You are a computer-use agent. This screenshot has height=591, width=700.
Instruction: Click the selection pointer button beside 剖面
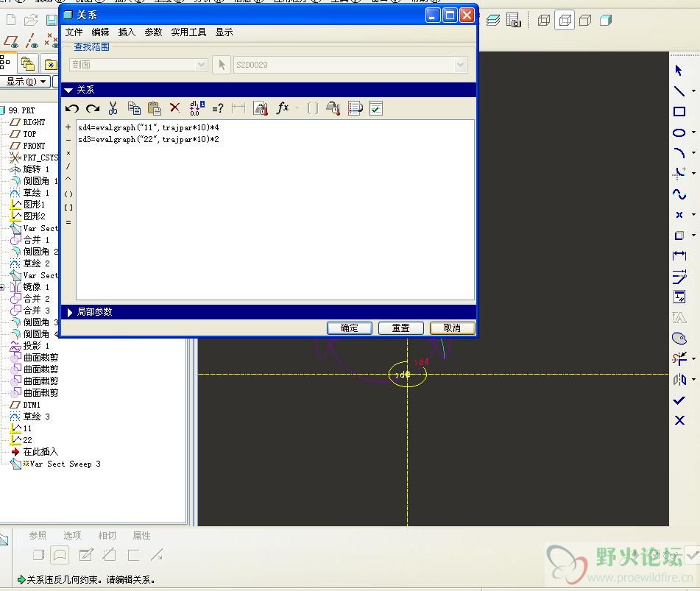coord(222,65)
